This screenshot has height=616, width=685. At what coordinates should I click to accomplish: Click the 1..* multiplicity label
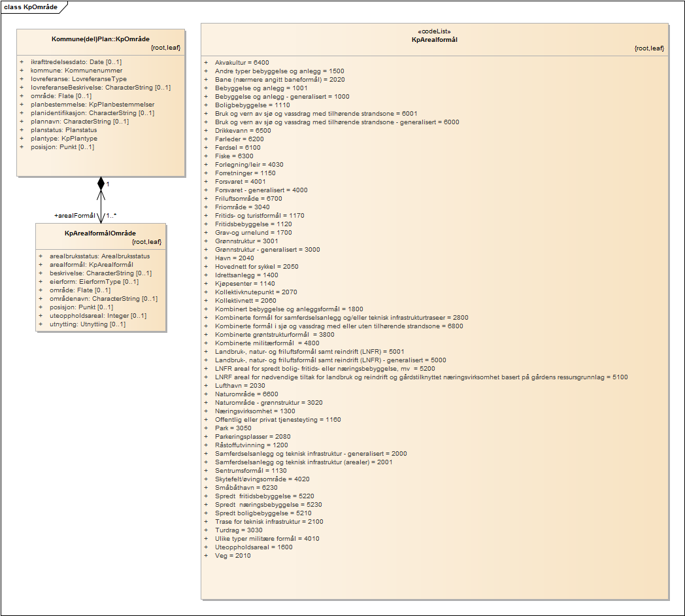(x=112, y=215)
